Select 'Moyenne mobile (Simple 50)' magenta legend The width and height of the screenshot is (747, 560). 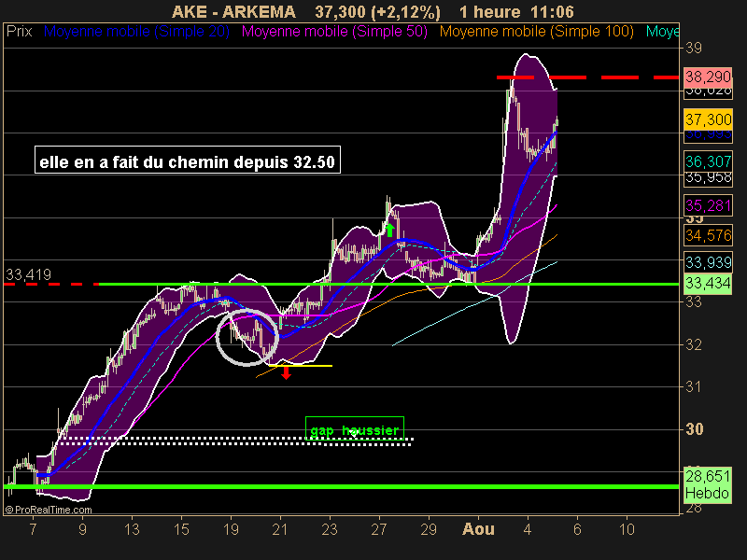click(x=334, y=32)
